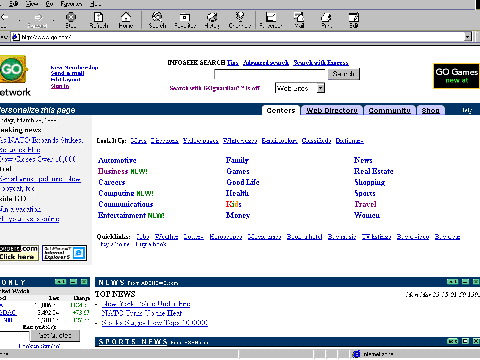480x360 pixels.
Task: Switch to the Web Directory tab
Action: click(x=332, y=110)
